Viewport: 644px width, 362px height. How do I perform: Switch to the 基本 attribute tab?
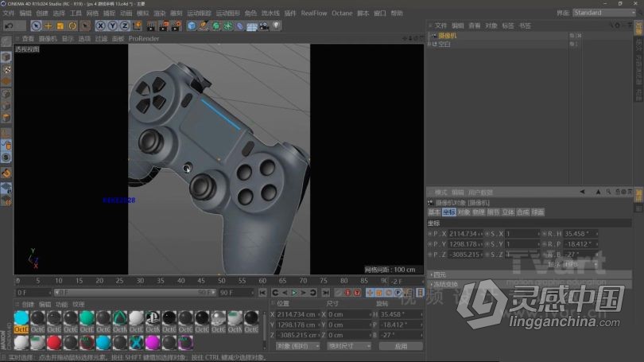point(434,212)
